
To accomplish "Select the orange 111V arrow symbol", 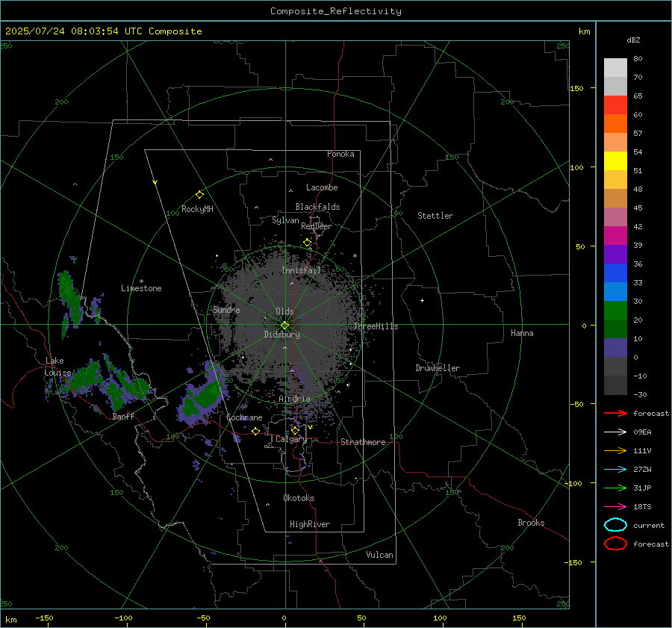I will point(615,450).
